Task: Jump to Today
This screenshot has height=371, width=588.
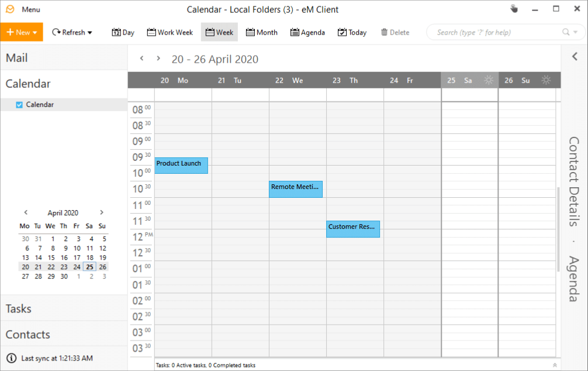Action: (x=352, y=32)
